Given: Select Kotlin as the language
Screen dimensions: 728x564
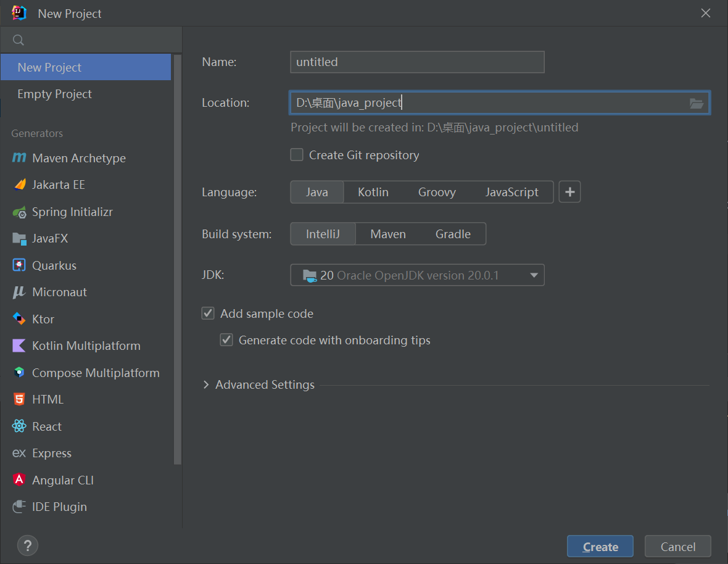Looking at the screenshot, I should [373, 192].
